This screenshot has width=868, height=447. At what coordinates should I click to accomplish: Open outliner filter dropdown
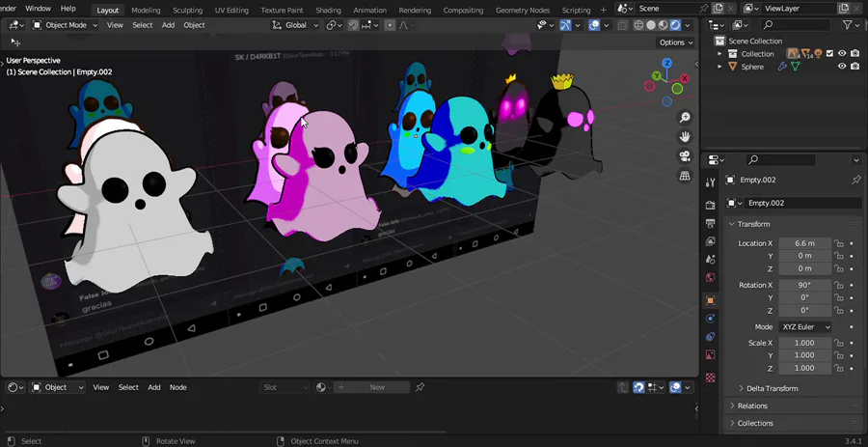click(x=851, y=25)
